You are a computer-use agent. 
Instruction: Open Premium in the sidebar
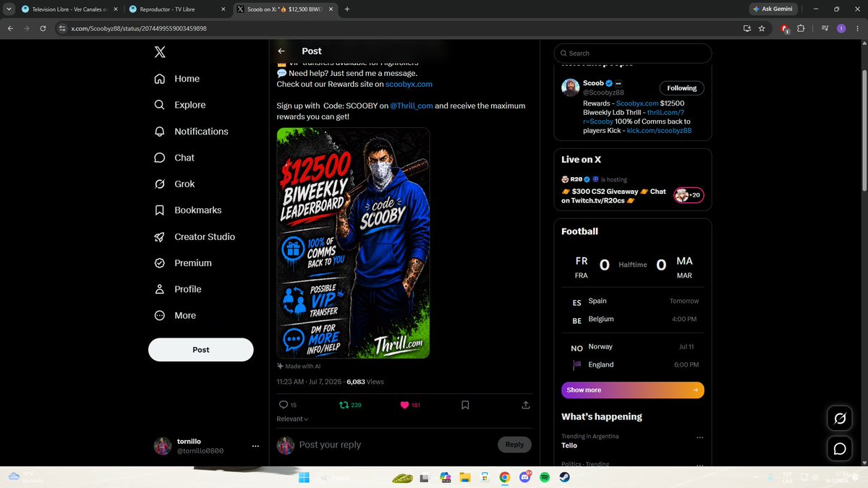pyautogui.click(x=183, y=263)
